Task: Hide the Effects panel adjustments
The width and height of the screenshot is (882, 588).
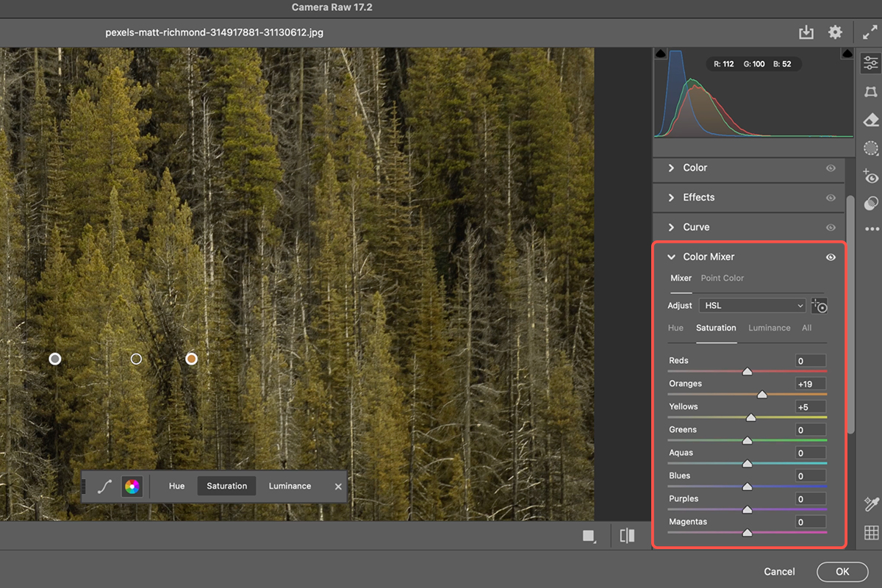Action: click(831, 198)
